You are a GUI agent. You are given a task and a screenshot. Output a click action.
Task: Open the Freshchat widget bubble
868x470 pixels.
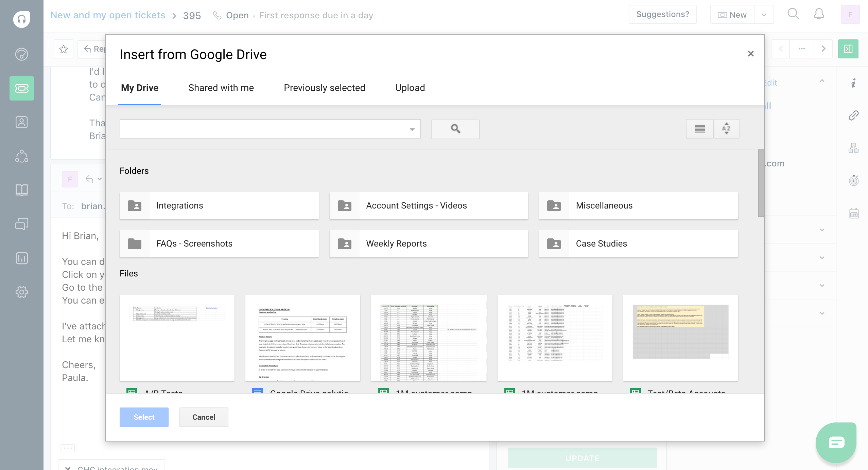click(x=836, y=442)
